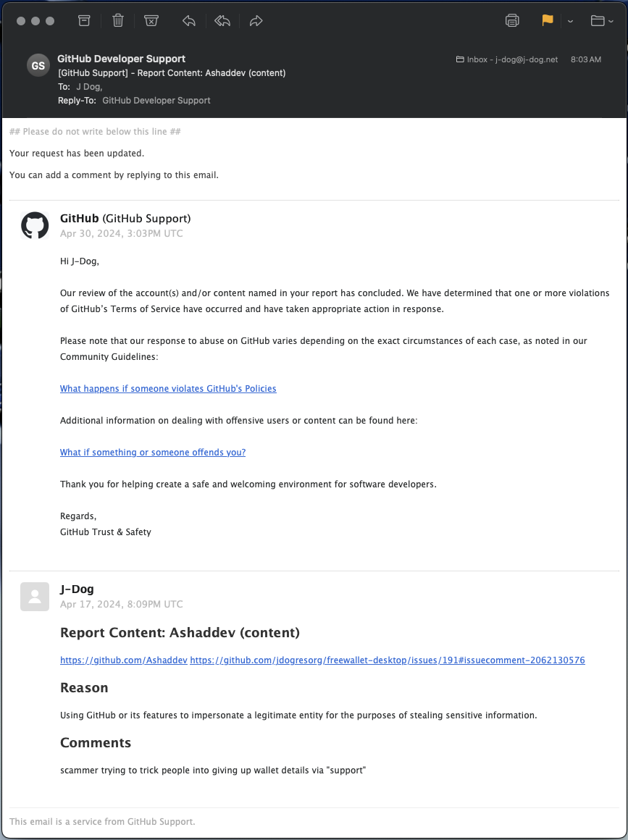
Task: Open the Move to mailbox folder dropdown
Action: 602,21
